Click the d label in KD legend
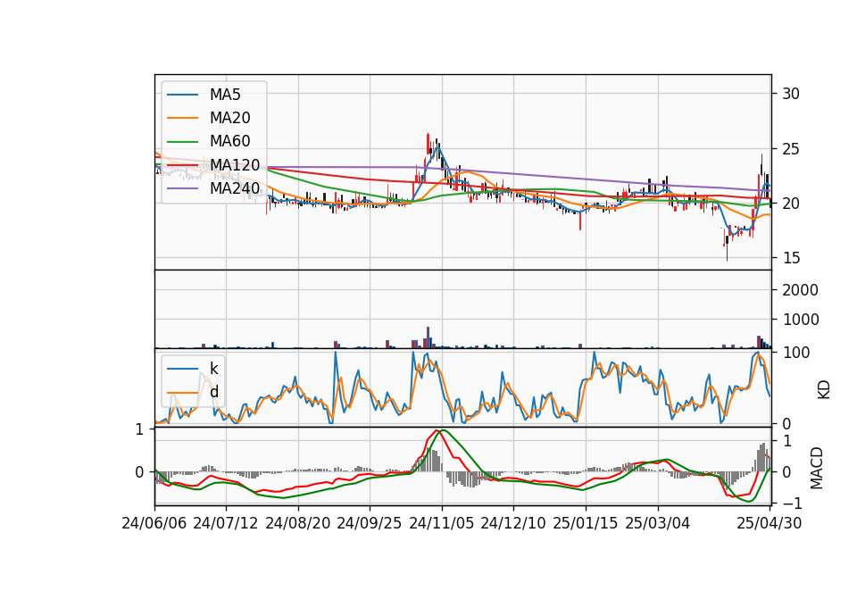The height and width of the screenshot is (616, 857). click(x=214, y=391)
